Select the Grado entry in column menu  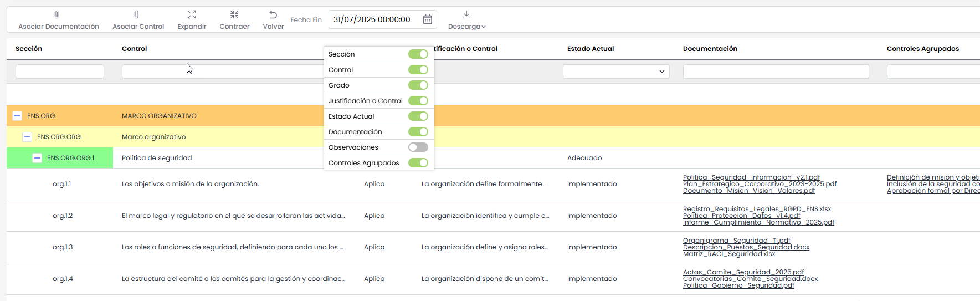(339, 85)
